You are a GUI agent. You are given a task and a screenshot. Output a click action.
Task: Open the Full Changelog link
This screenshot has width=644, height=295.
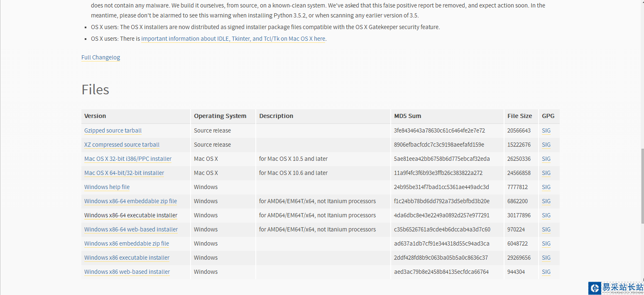[100, 57]
